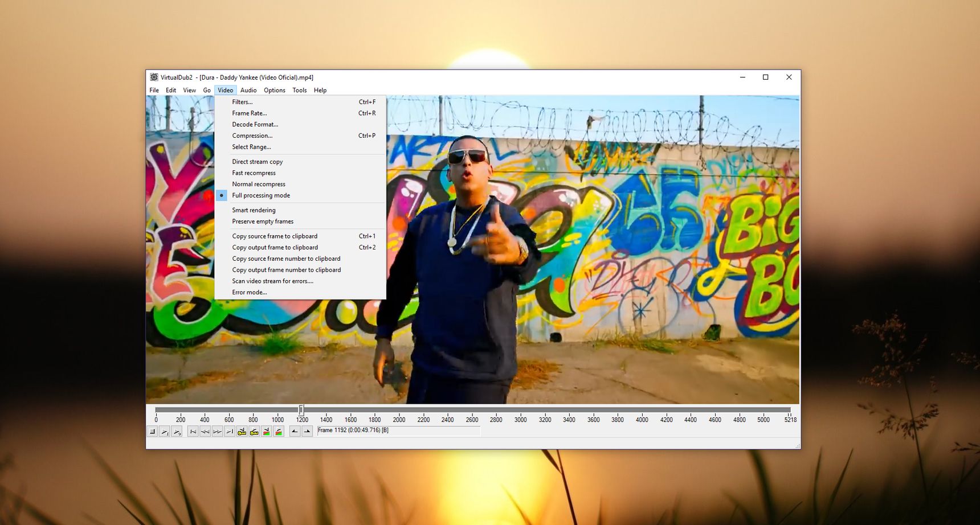
Task: Select Fast recompress mode
Action: pos(300,173)
